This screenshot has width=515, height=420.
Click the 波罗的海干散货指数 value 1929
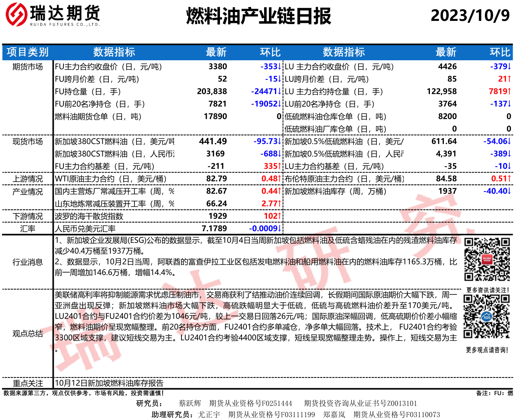coord(218,216)
